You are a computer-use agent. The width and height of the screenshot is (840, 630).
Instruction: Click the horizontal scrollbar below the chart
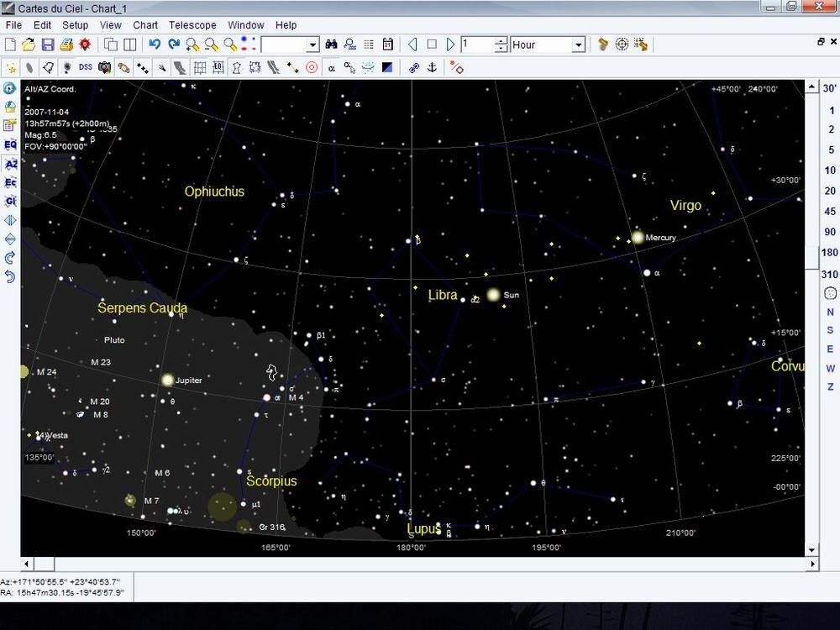point(420,564)
